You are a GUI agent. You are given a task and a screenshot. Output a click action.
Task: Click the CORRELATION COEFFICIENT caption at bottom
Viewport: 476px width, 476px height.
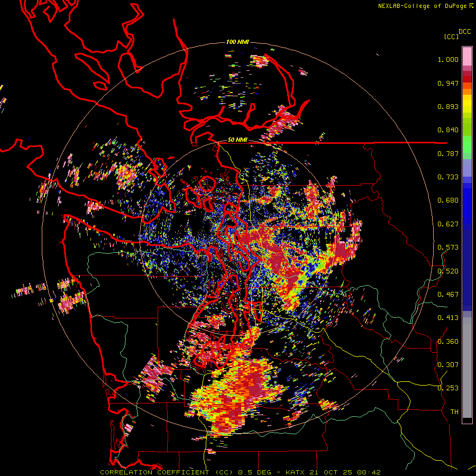click(154, 472)
